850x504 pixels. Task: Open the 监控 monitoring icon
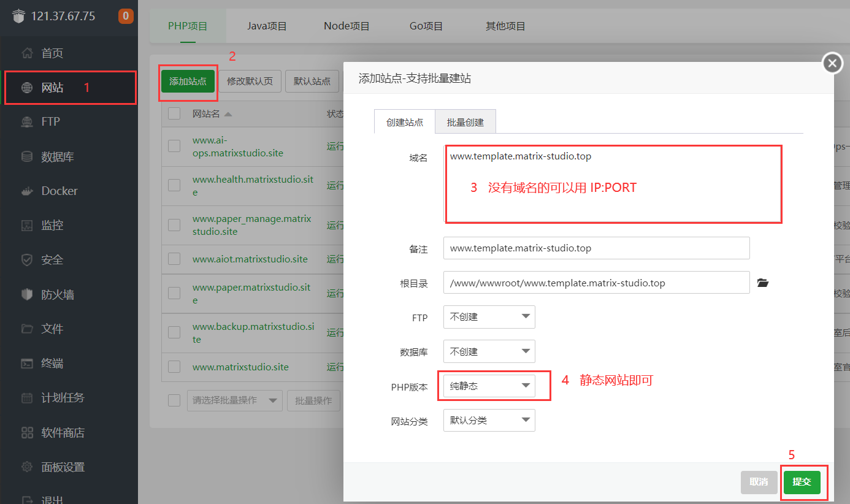coord(27,225)
